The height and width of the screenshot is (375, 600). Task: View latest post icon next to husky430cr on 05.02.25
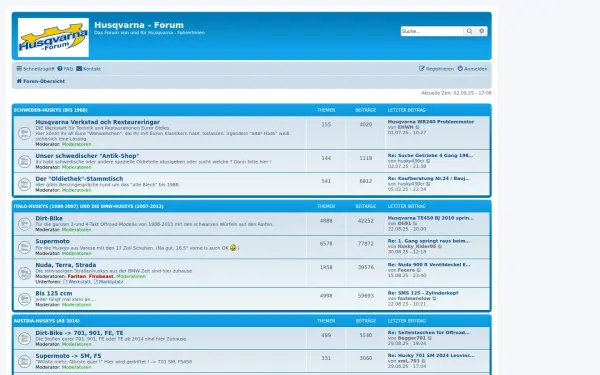pyautogui.click(x=428, y=184)
